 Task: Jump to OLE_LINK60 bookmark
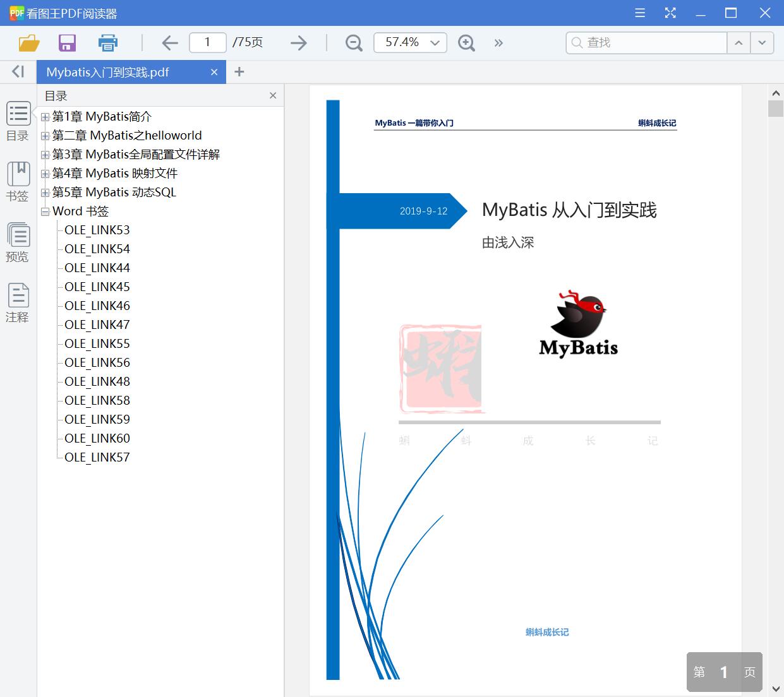97,439
